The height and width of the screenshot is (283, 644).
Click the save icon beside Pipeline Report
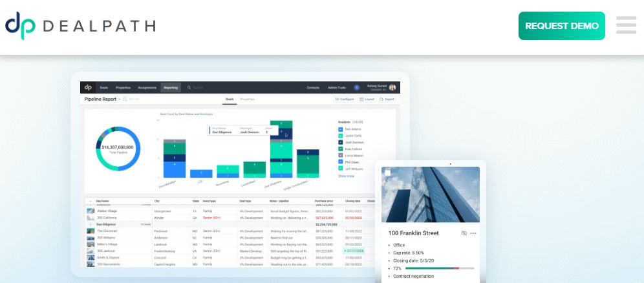coord(125,100)
